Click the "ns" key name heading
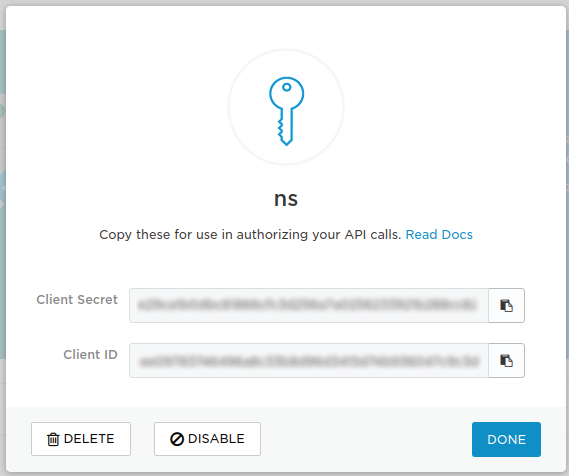569x476 pixels. point(286,199)
